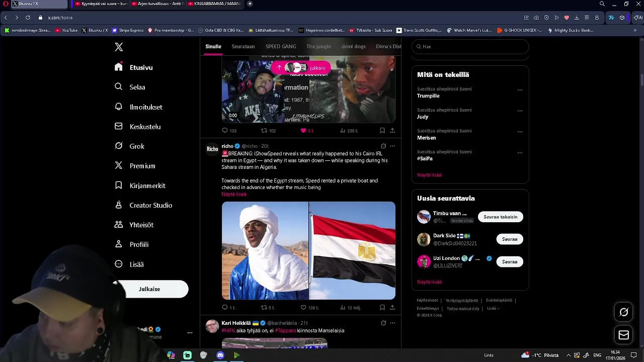
Task: Open Judy trend options
Action: (x=520, y=111)
